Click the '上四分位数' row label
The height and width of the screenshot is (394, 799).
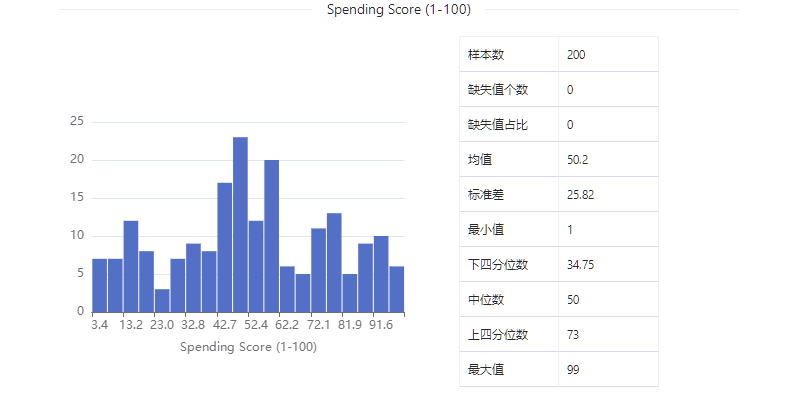click(x=498, y=335)
